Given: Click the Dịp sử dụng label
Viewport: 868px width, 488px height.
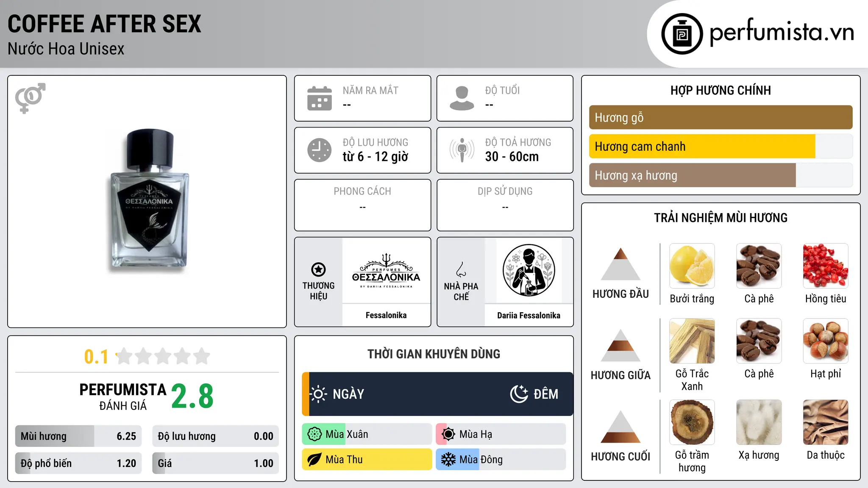Looking at the screenshot, I should (x=505, y=191).
